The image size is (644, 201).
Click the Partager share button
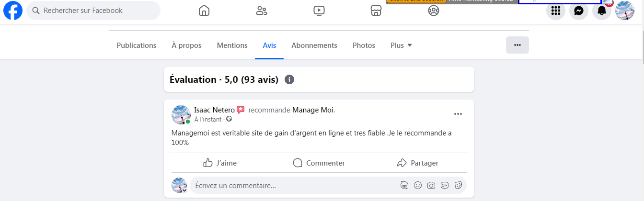[x=418, y=163]
